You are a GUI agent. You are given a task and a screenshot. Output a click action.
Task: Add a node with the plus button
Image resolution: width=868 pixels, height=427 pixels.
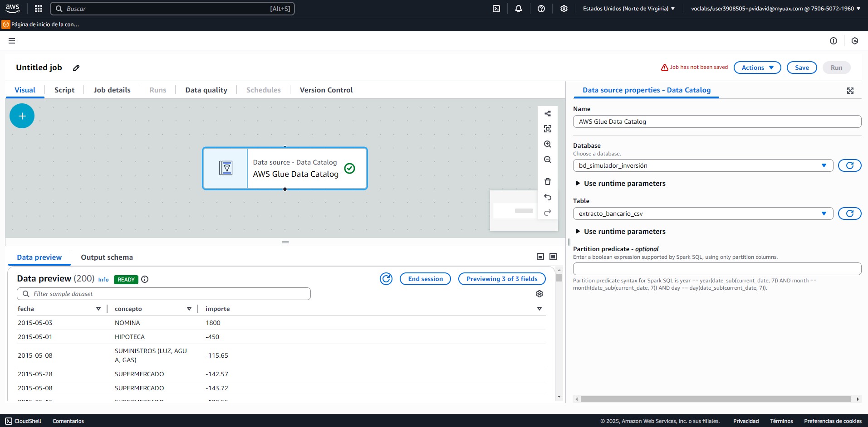[x=22, y=116]
